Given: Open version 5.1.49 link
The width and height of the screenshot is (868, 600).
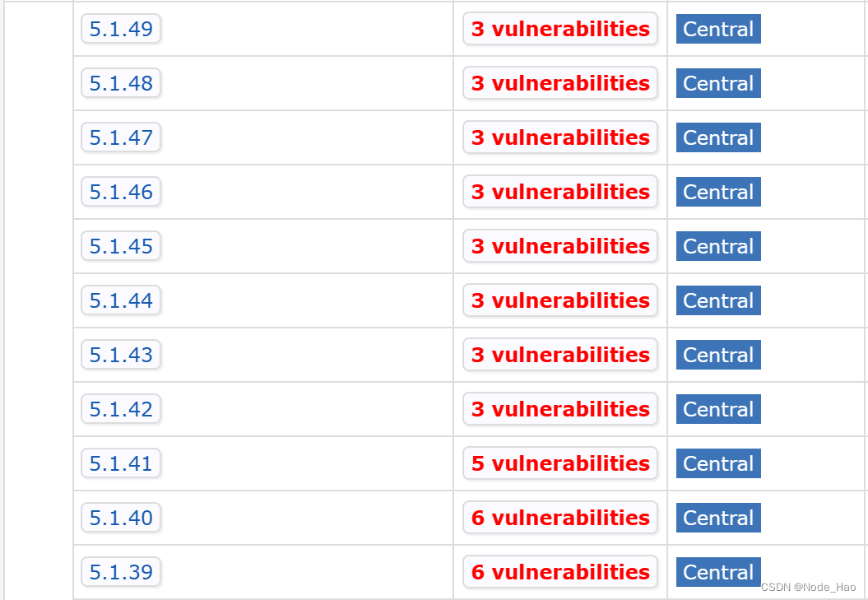Looking at the screenshot, I should [121, 29].
